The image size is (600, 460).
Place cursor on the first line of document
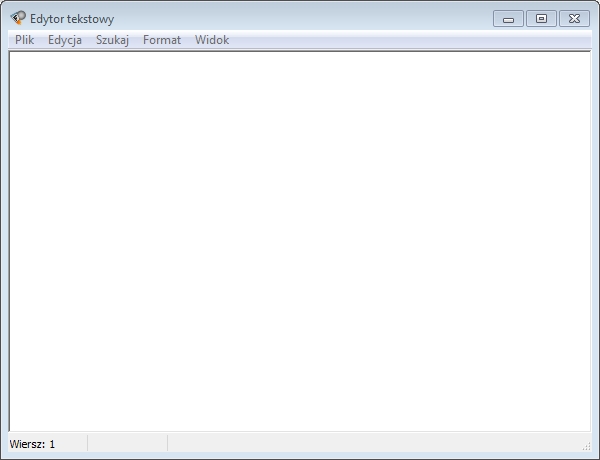click(100, 60)
